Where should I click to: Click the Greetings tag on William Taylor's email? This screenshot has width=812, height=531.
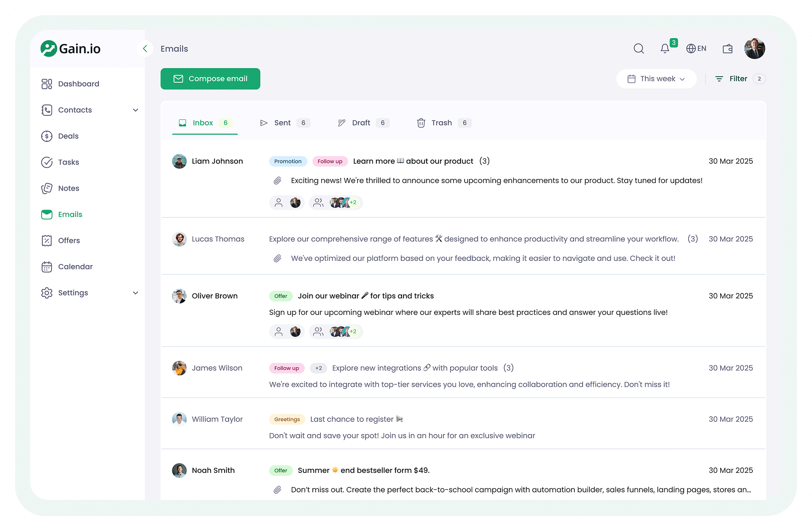pos(287,419)
